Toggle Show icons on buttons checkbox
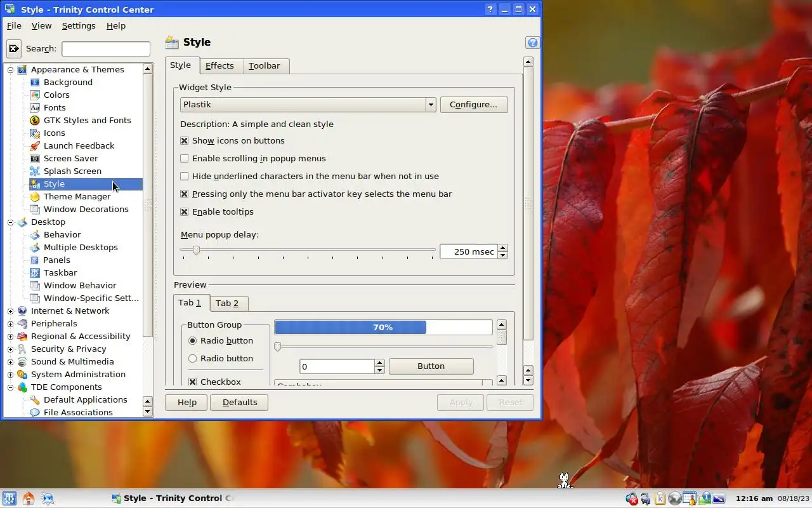The image size is (812, 508). 184,141
